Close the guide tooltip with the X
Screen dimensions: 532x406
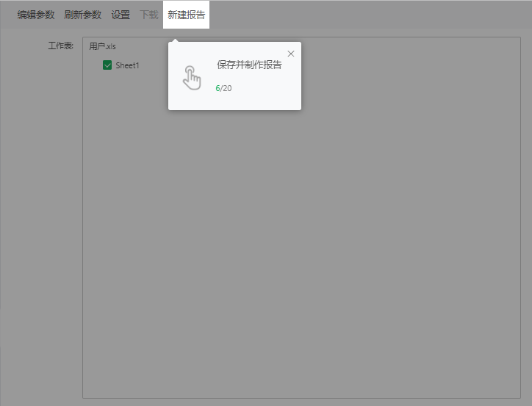click(291, 54)
